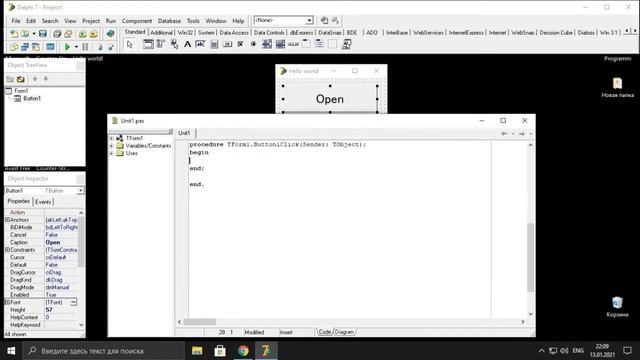Select the CheckBox component icon

240,44
